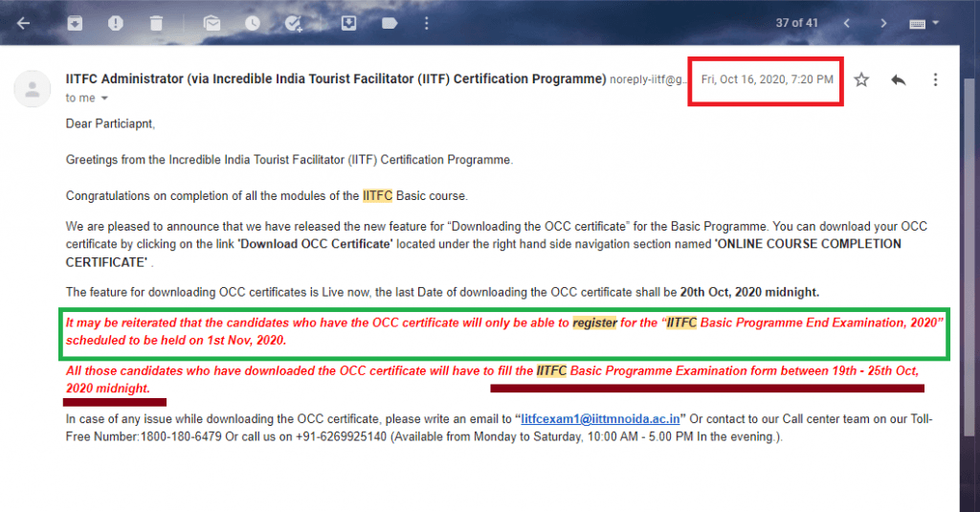Expand the input tools dropdown arrow
980x512 pixels.
pos(936,23)
